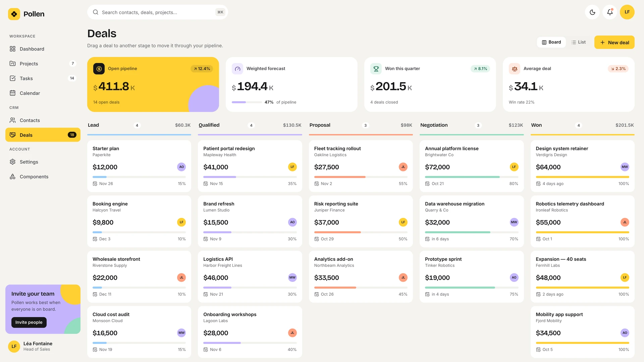The height and width of the screenshot is (362, 644).
Task: Focus the search contacts, deals, projects field
Action: 158,12
